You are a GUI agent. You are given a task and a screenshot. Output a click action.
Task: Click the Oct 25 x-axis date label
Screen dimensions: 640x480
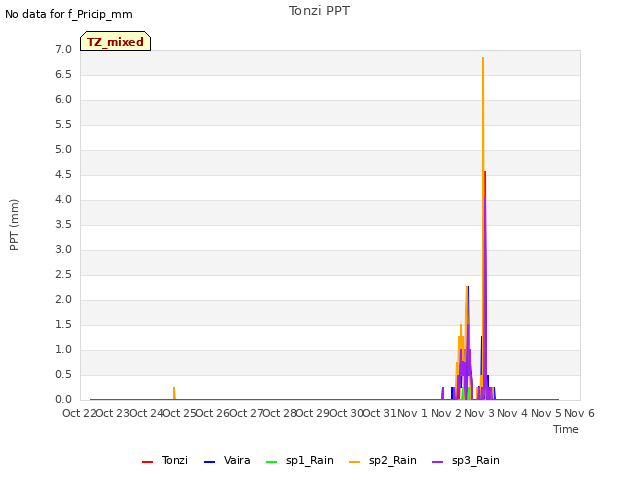[180, 413]
